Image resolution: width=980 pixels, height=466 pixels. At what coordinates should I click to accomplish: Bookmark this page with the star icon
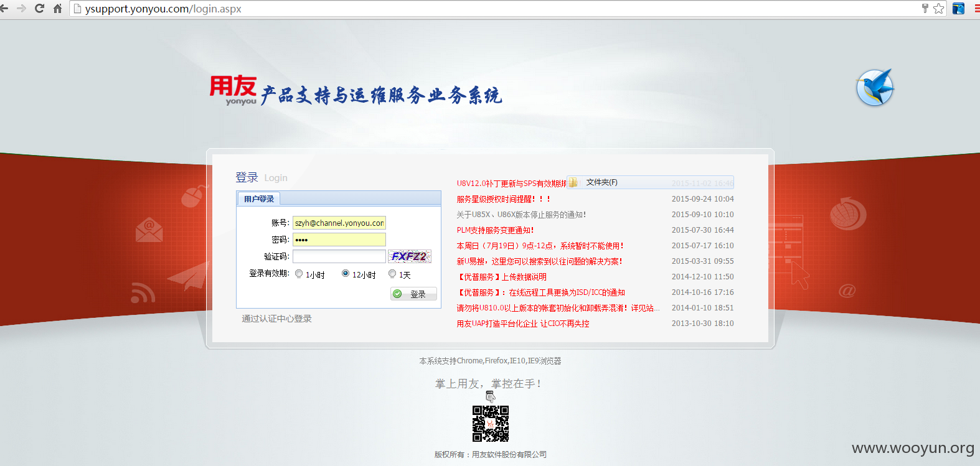click(938, 9)
